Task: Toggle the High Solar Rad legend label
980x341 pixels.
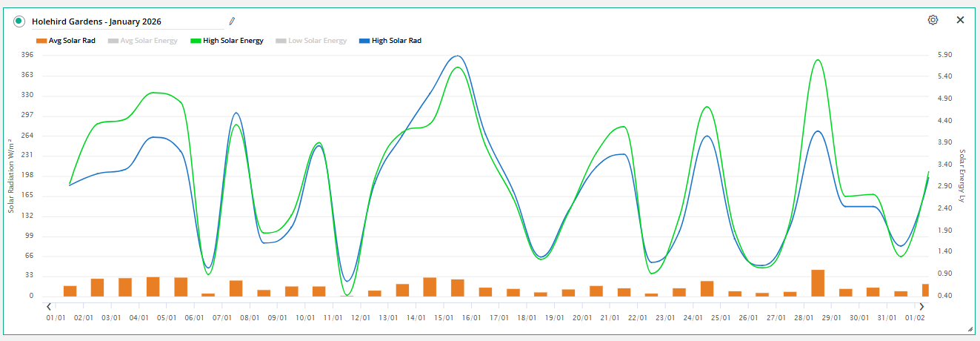Action: [396, 41]
